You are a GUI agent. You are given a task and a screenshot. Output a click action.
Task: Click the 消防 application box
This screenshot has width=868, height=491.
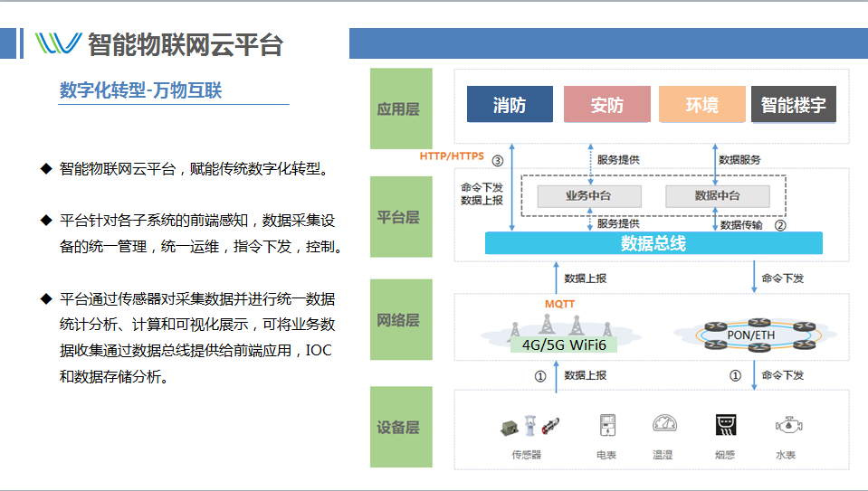pyautogui.click(x=510, y=104)
